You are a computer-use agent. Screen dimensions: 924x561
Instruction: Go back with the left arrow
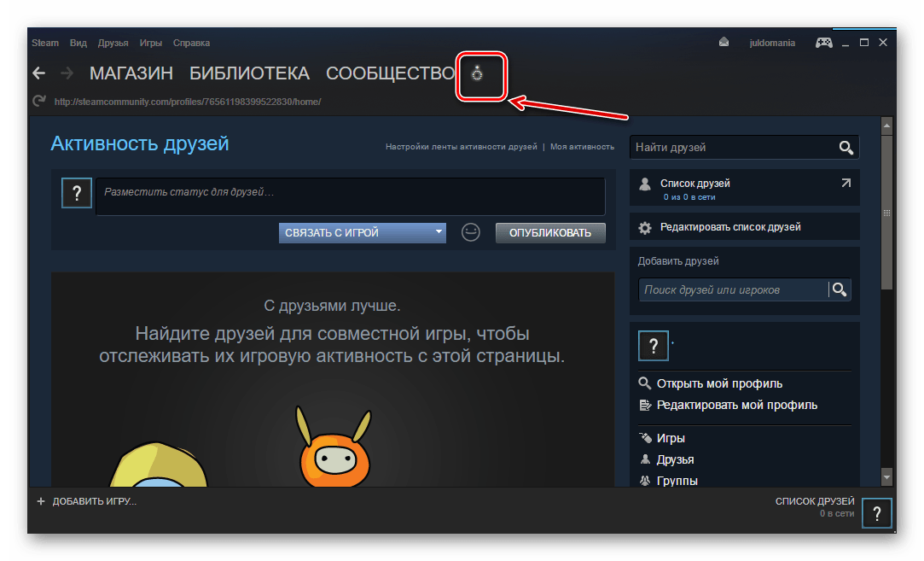coord(39,73)
